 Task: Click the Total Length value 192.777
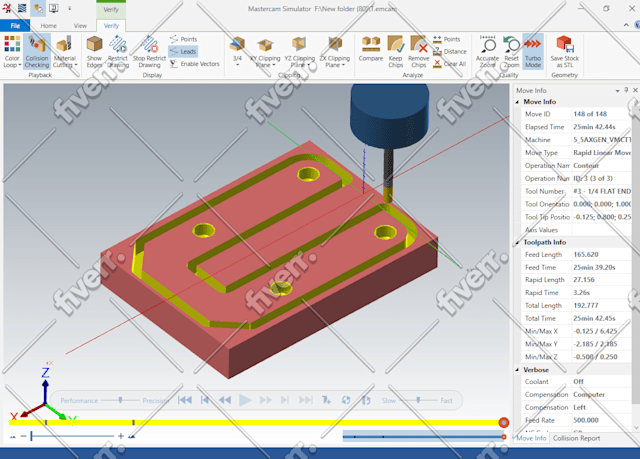pyautogui.click(x=586, y=305)
